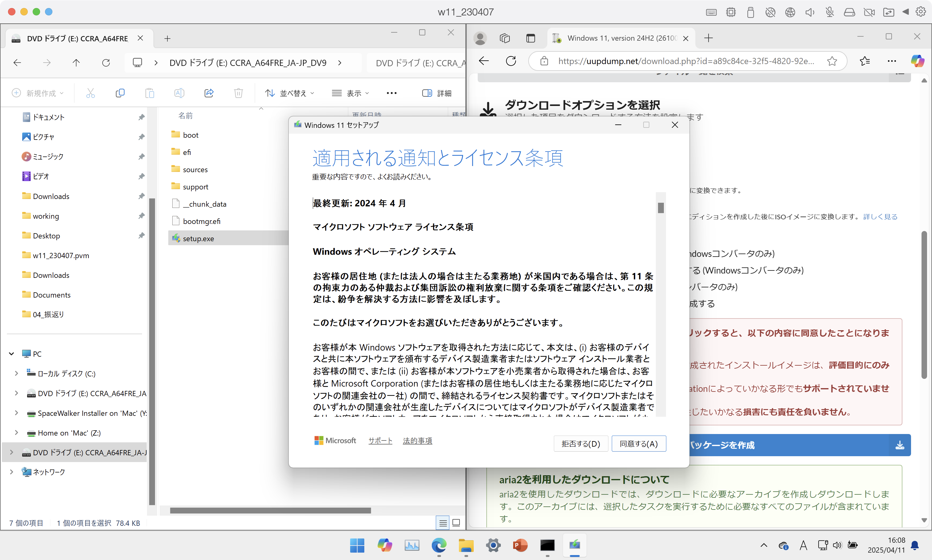Toggle the details pane button
932x560 pixels.
click(437, 93)
